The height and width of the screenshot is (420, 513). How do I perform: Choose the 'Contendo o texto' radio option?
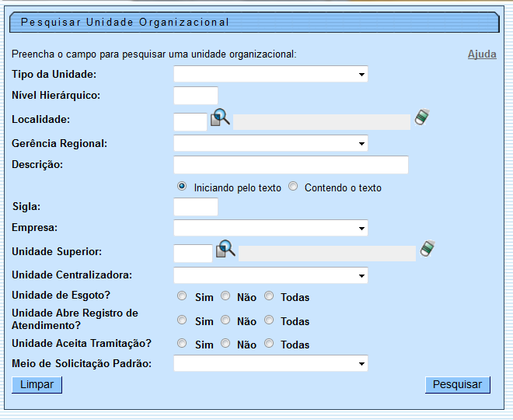tap(293, 187)
